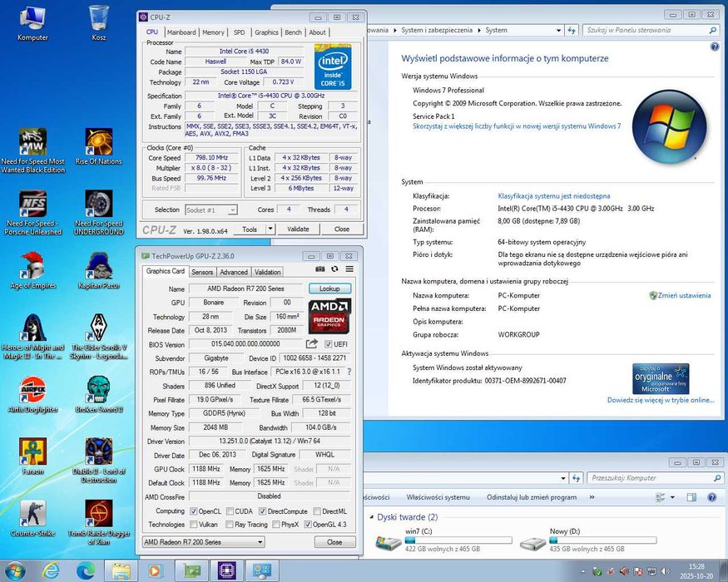
Task: Expand the CPU-Z Tools dropdown arrow
Action: pos(270,229)
